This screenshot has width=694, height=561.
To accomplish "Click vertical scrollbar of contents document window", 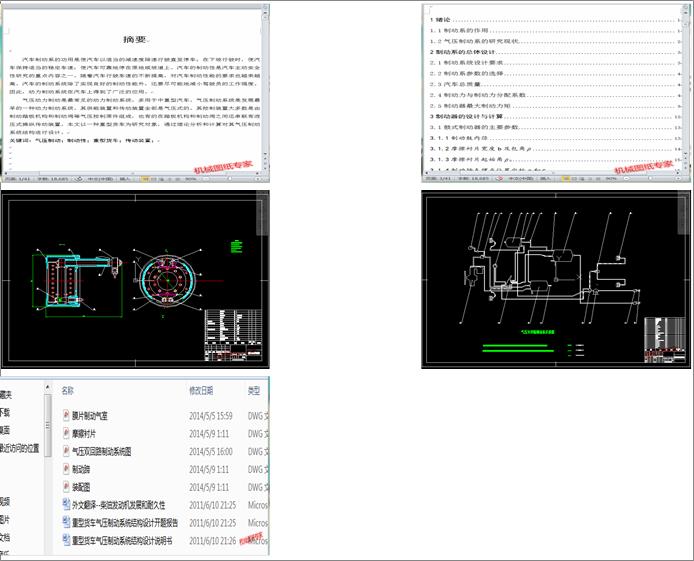I will click(x=686, y=86).
